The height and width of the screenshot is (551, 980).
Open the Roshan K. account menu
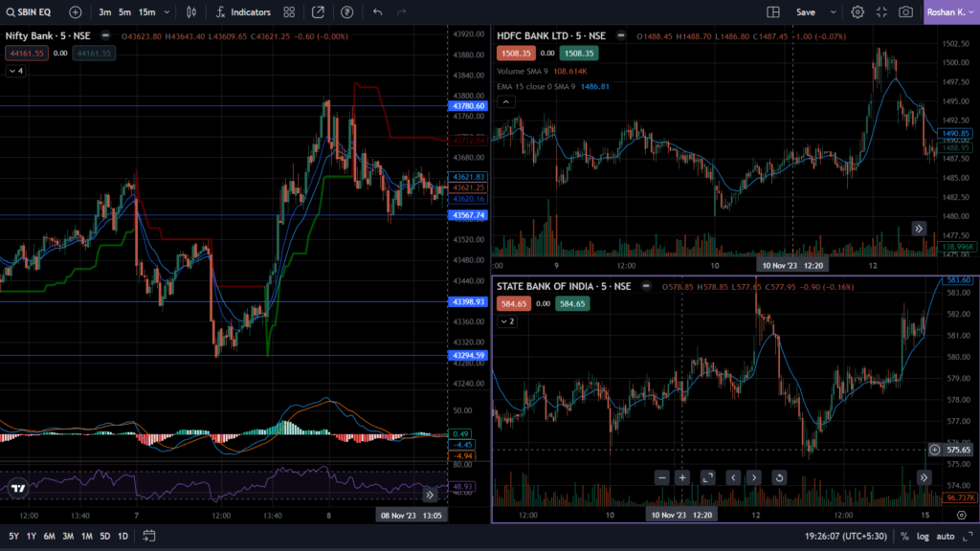(x=951, y=11)
